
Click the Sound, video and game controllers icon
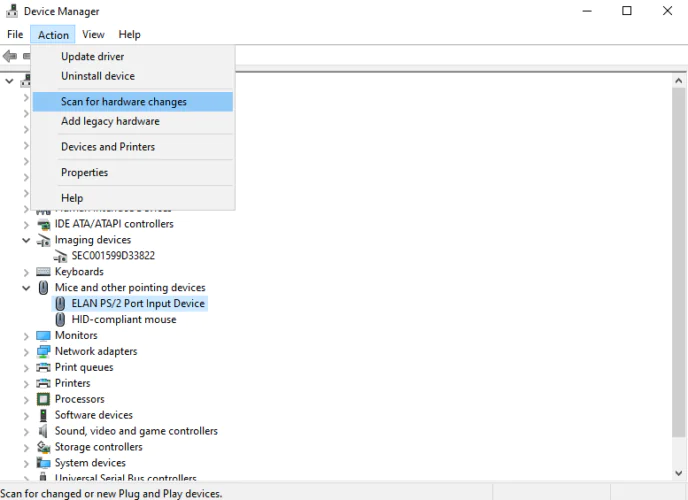43,432
